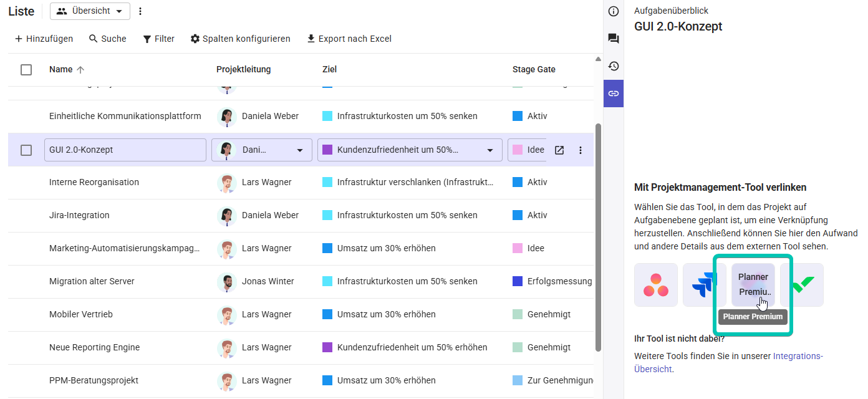Select the green Wrike checkmark integration icon

(x=801, y=285)
